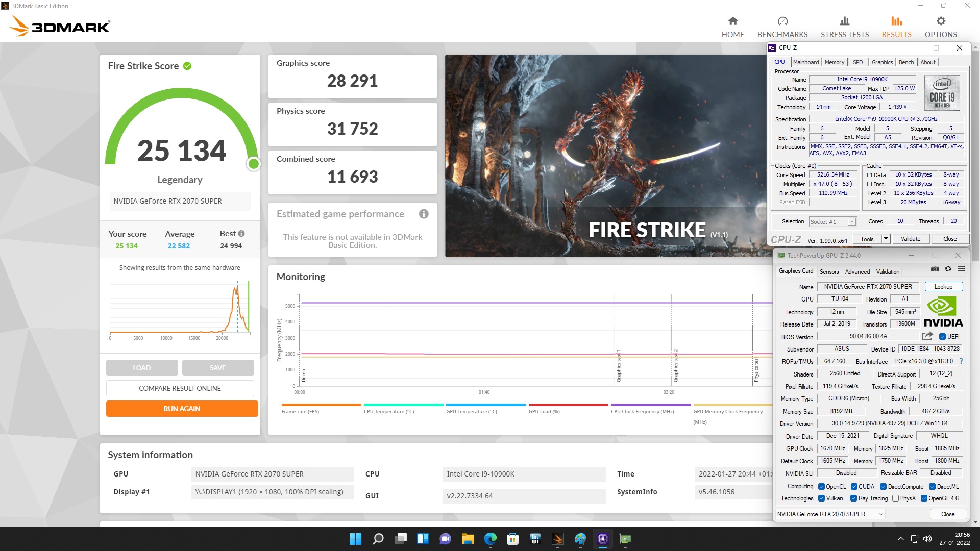
Task: Open taskbar Search
Action: pyautogui.click(x=378, y=539)
